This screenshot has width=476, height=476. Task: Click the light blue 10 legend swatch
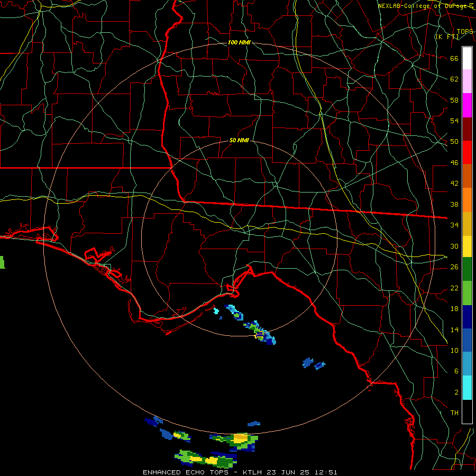tap(467, 364)
